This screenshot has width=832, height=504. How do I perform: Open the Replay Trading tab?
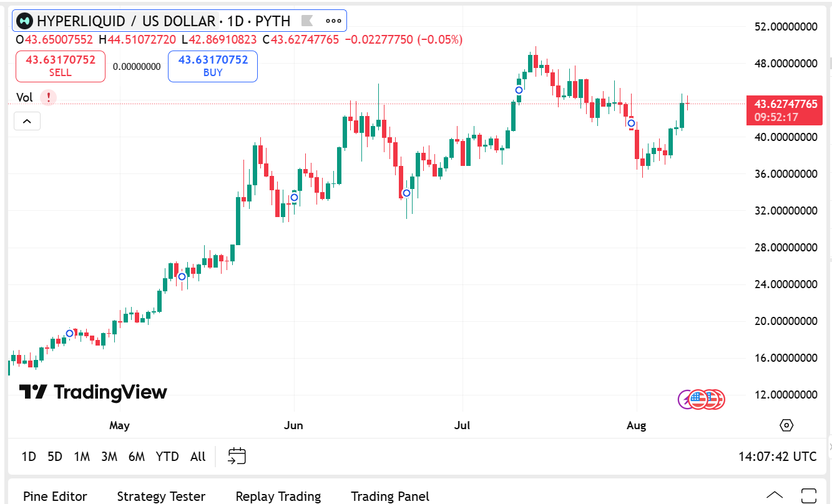coord(278,497)
